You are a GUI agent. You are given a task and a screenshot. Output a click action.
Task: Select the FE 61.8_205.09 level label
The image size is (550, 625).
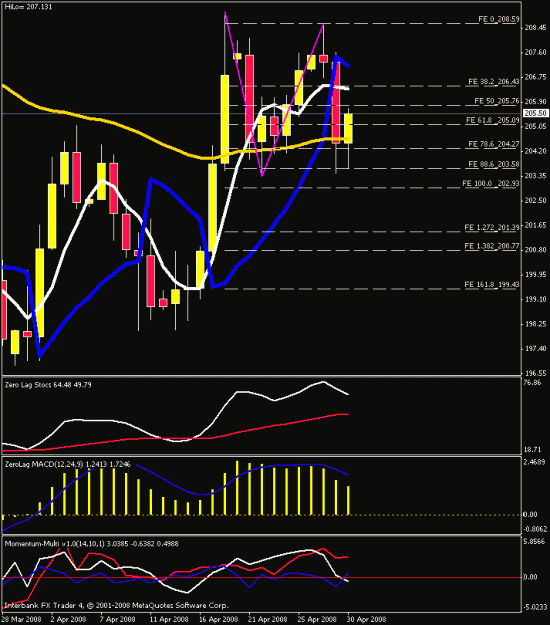click(493, 120)
